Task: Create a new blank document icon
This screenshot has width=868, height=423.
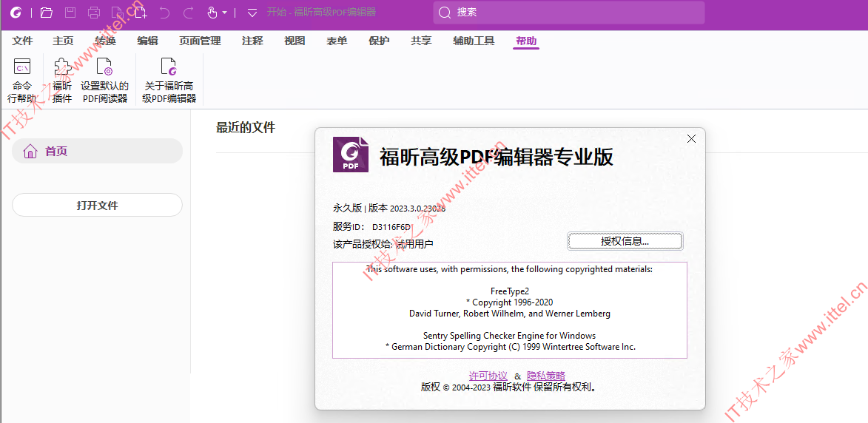Action: (x=141, y=12)
